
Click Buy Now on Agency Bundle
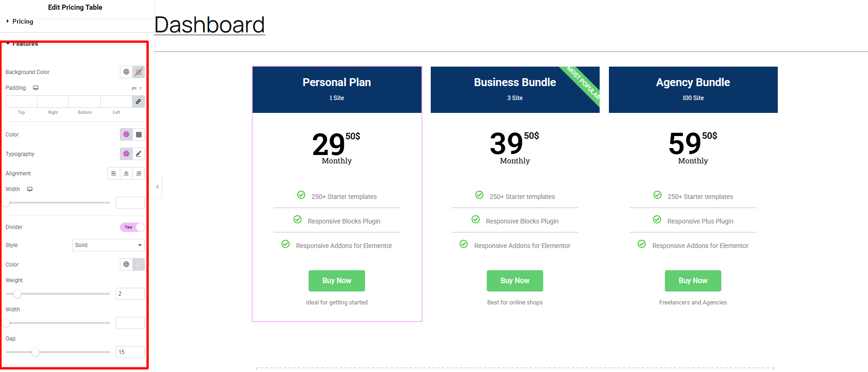(x=693, y=281)
